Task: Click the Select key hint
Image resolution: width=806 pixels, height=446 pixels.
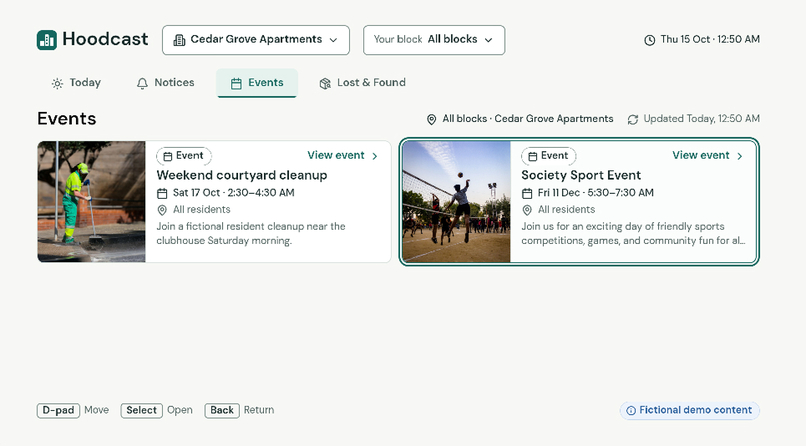Action: (141, 411)
